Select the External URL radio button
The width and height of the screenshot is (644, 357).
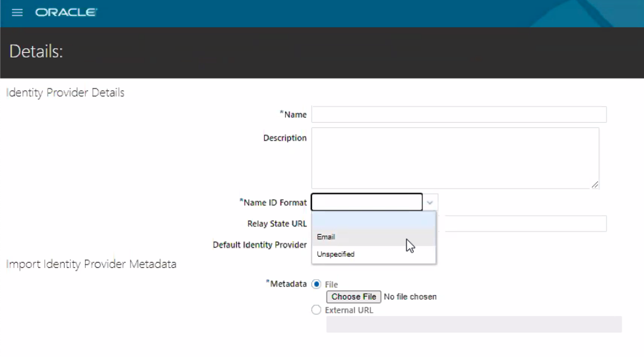[x=317, y=310]
